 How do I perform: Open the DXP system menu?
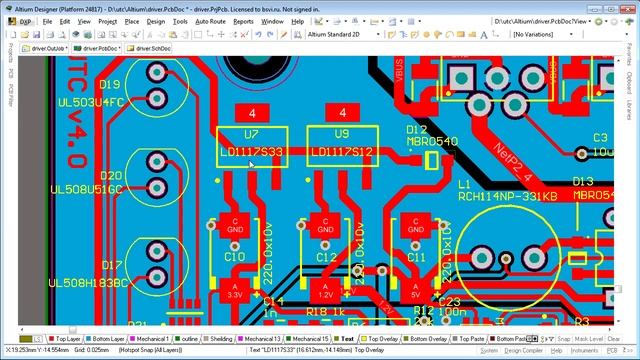pos(21,22)
